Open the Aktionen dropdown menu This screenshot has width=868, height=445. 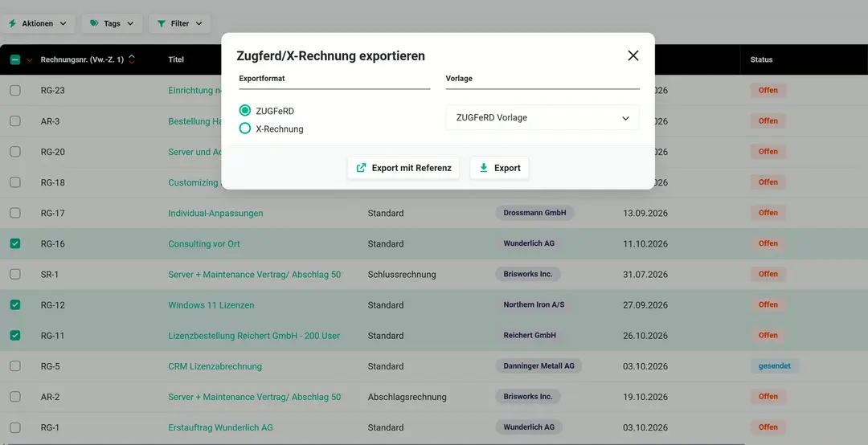pyautogui.click(x=38, y=23)
